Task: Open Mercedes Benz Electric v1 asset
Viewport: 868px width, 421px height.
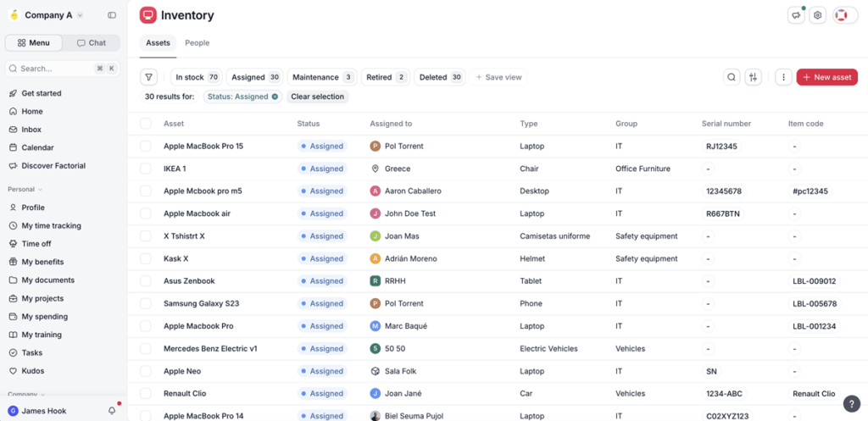Action: (210, 349)
